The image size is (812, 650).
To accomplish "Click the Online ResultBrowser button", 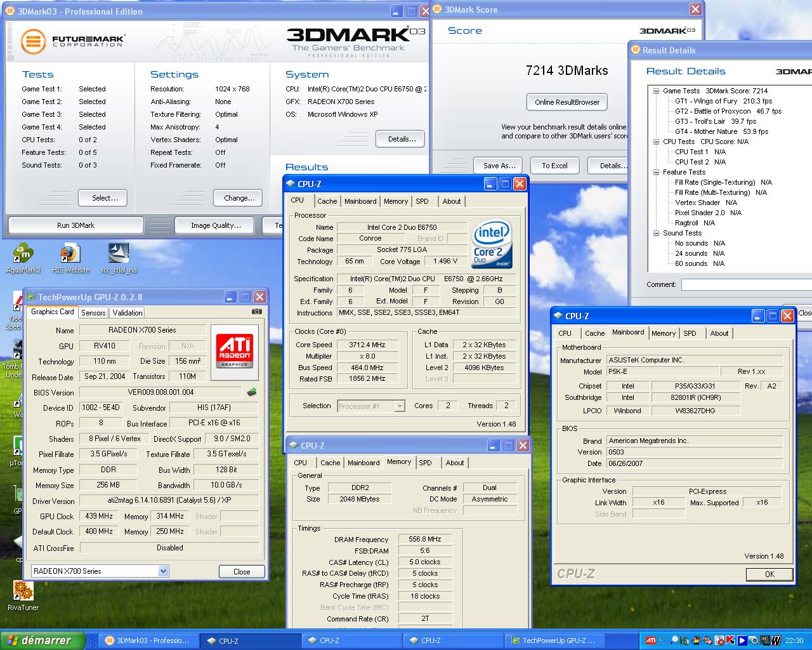I will pyautogui.click(x=567, y=102).
